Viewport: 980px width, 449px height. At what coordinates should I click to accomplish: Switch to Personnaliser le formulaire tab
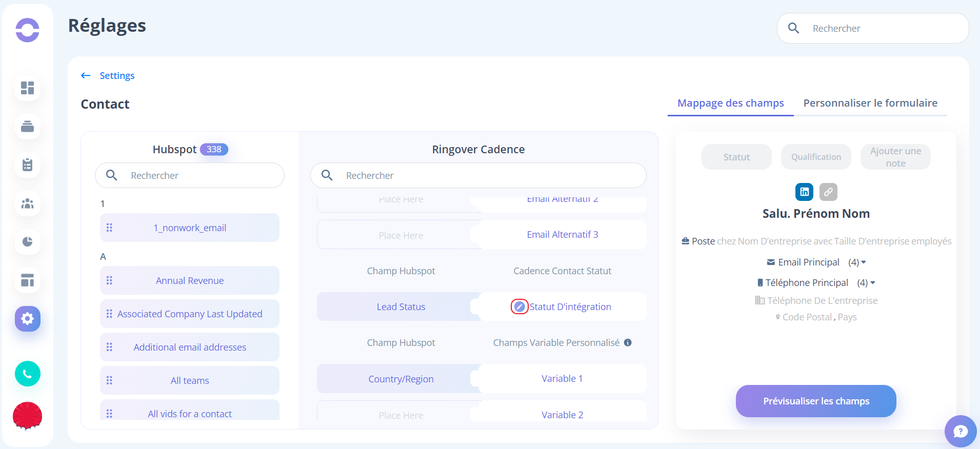(x=870, y=103)
